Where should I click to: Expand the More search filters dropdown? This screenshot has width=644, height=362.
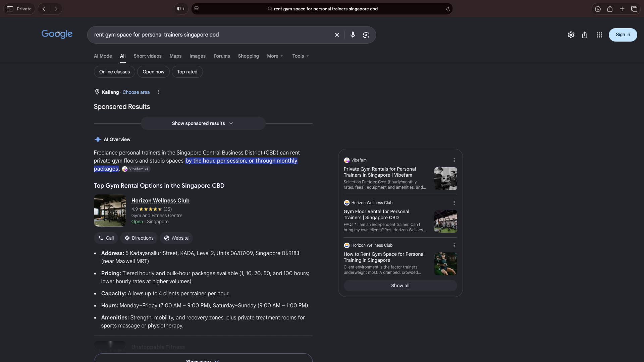coord(275,56)
